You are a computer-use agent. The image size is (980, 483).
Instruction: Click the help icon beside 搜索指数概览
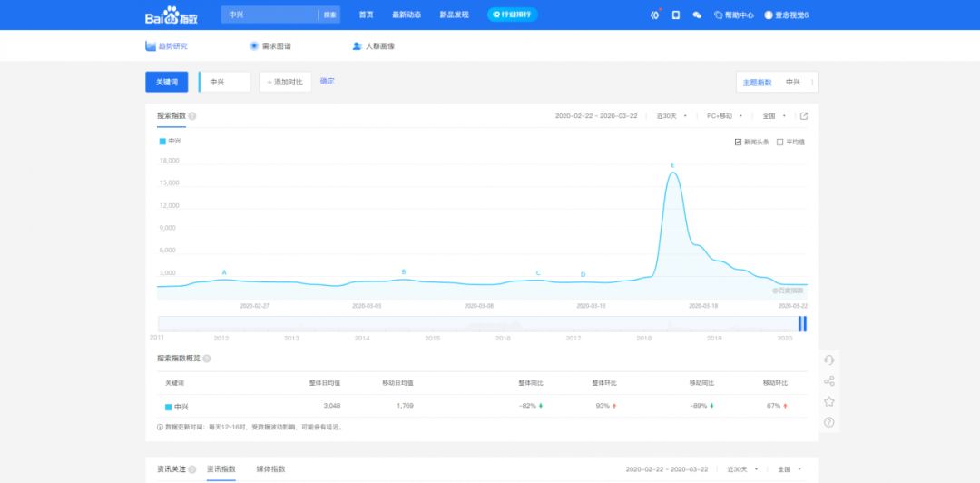tap(207, 360)
